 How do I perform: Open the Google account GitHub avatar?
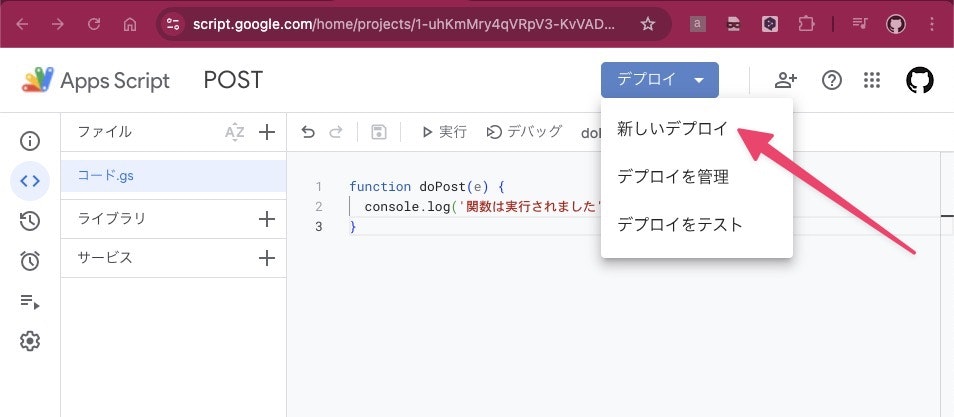point(920,80)
